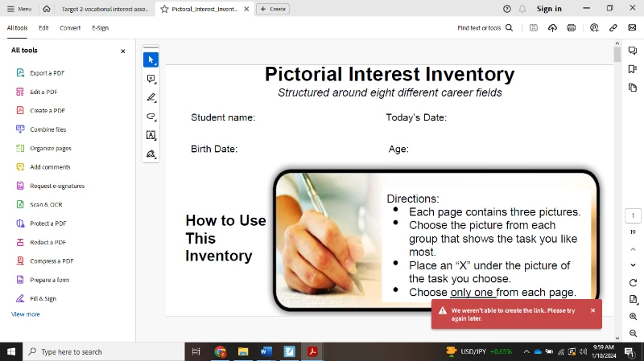Click the zoom out magnifier
The image size is (644, 361).
(x=633, y=333)
